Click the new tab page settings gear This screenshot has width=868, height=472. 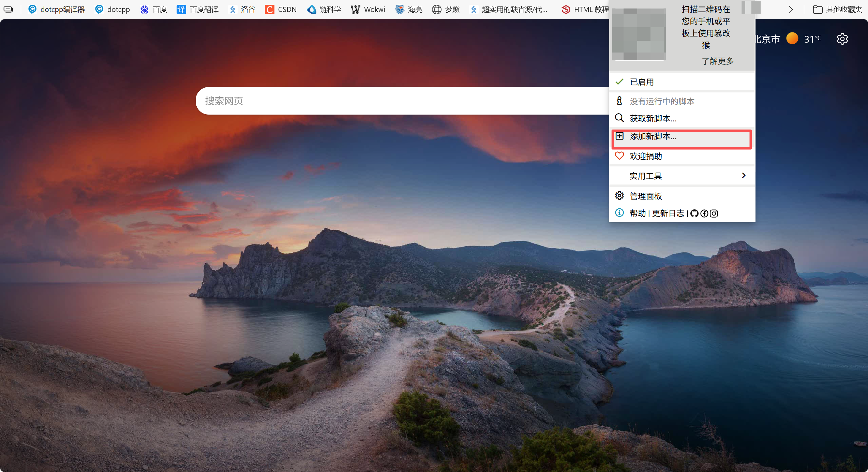(842, 39)
